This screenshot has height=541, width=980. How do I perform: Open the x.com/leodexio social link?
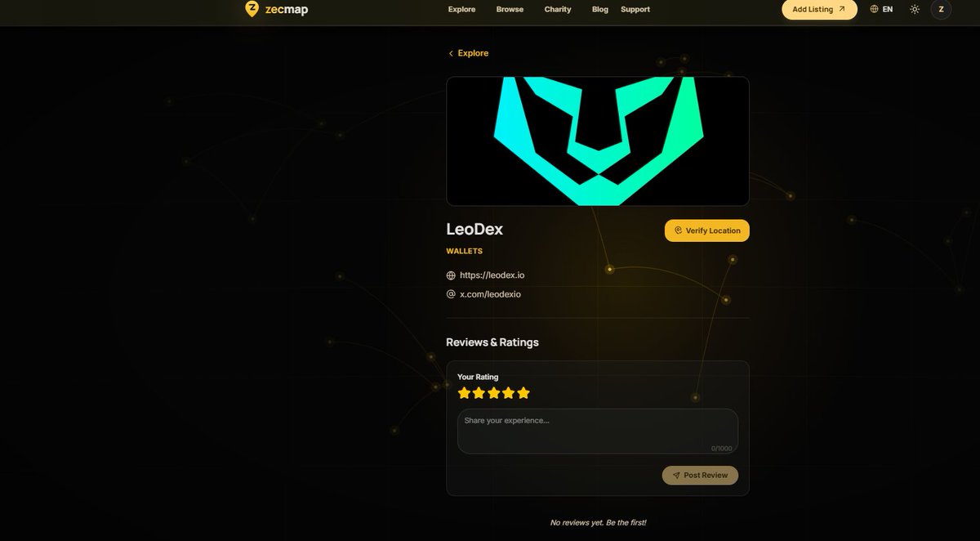click(490, 294)
